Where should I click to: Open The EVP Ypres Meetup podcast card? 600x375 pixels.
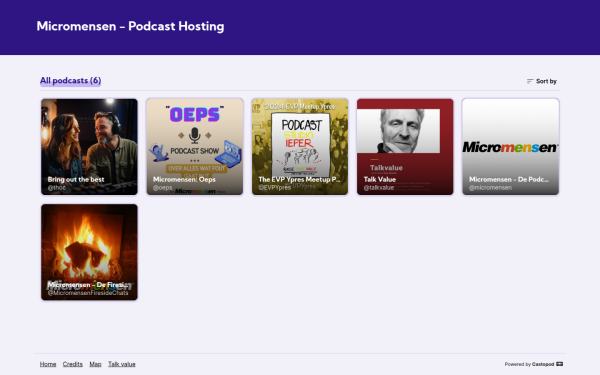point(300,147)
